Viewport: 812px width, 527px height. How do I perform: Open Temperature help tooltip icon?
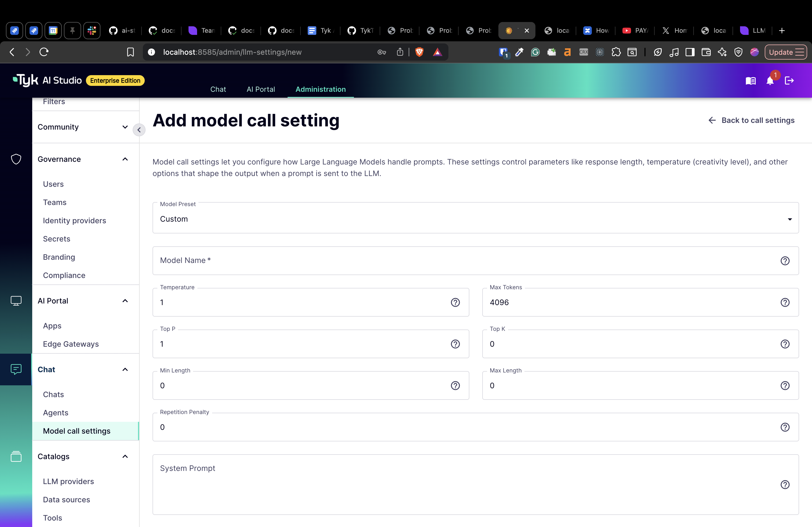click(x=456, y=302)
